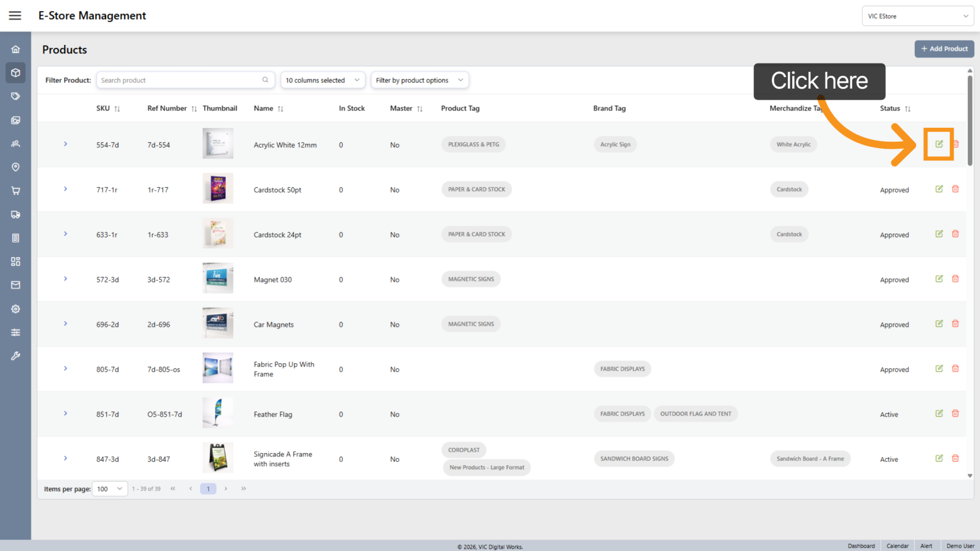Expand the Acrylic White 12mm row

65,144
